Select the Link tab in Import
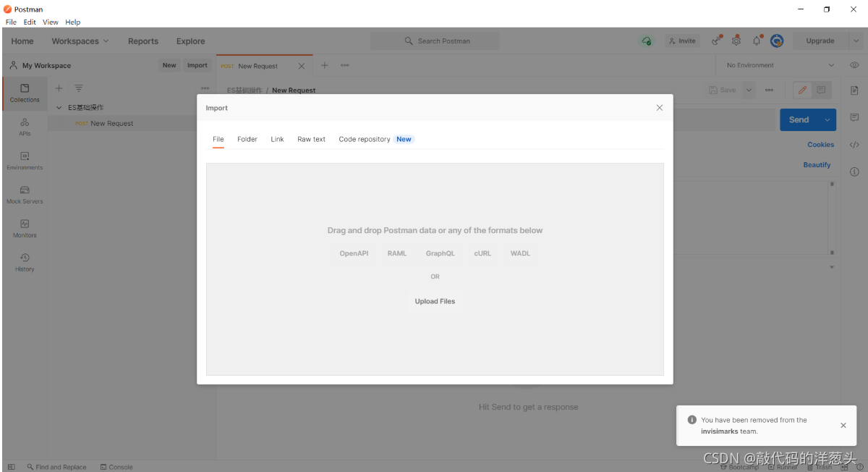Image resolution: width=868 pixels, height=472 pixels. [x=277, y=139]
